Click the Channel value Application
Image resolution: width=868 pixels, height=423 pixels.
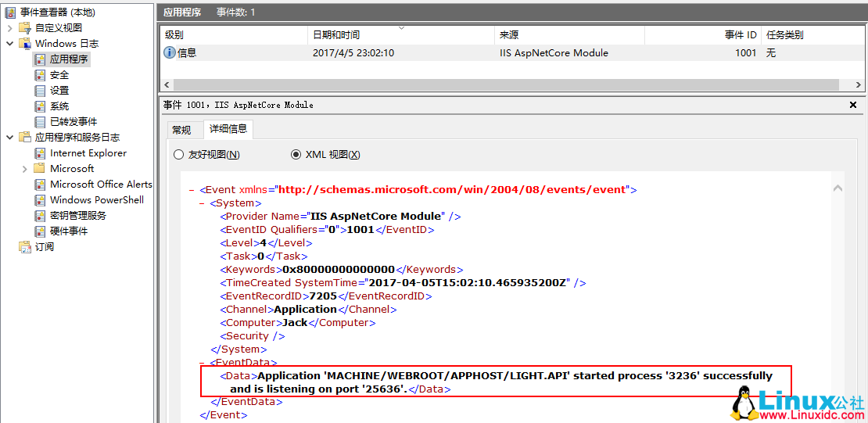pyautogui.click(x=306, y=310)
